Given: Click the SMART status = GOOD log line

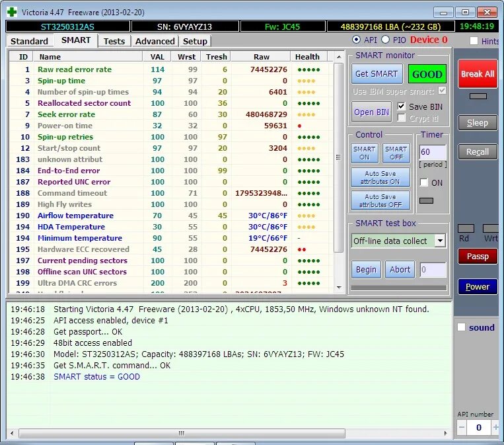Looking at the screenshot, I should [x=96, y=376].
